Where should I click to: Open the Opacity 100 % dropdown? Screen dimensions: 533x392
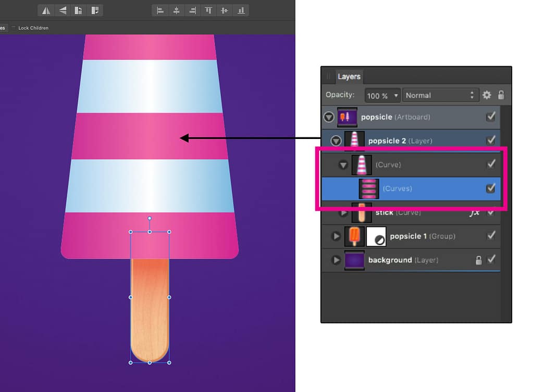point(382,95)
